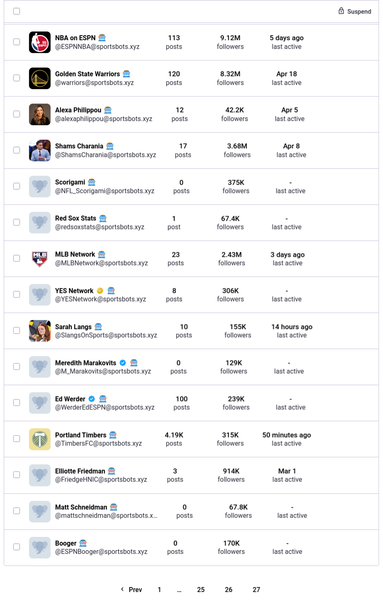
Task: Go to the previous page with the Prev arrow
Action: coord(131,589)
